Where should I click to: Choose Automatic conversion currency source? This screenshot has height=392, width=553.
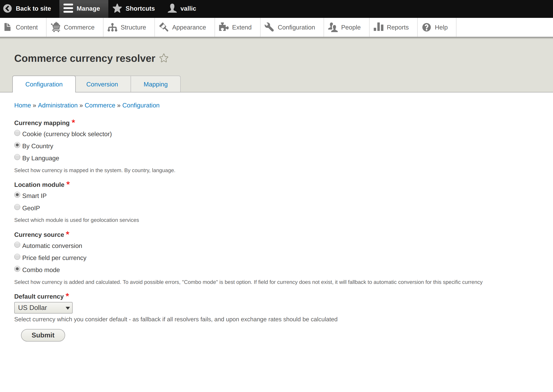tap(17, 245)
